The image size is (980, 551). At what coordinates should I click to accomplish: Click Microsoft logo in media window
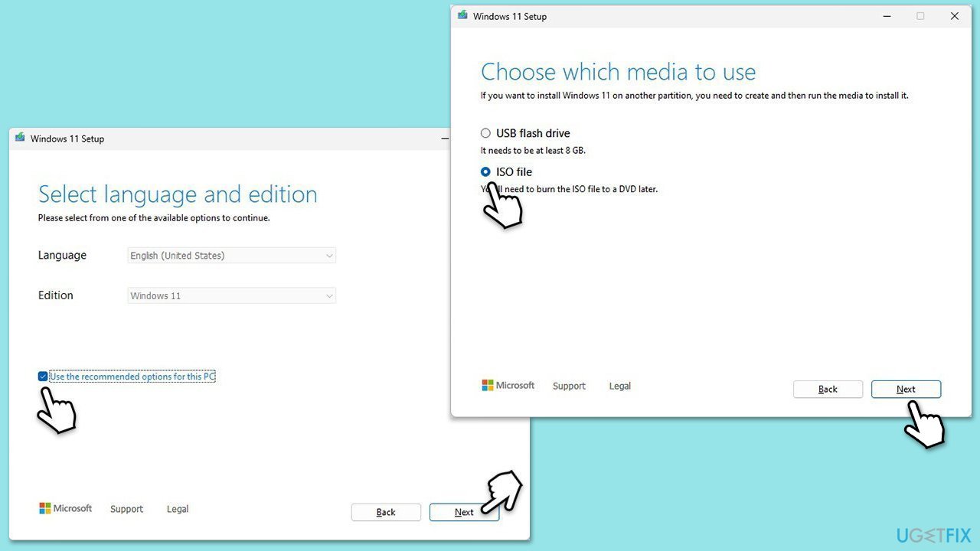(x=508, y=386)
